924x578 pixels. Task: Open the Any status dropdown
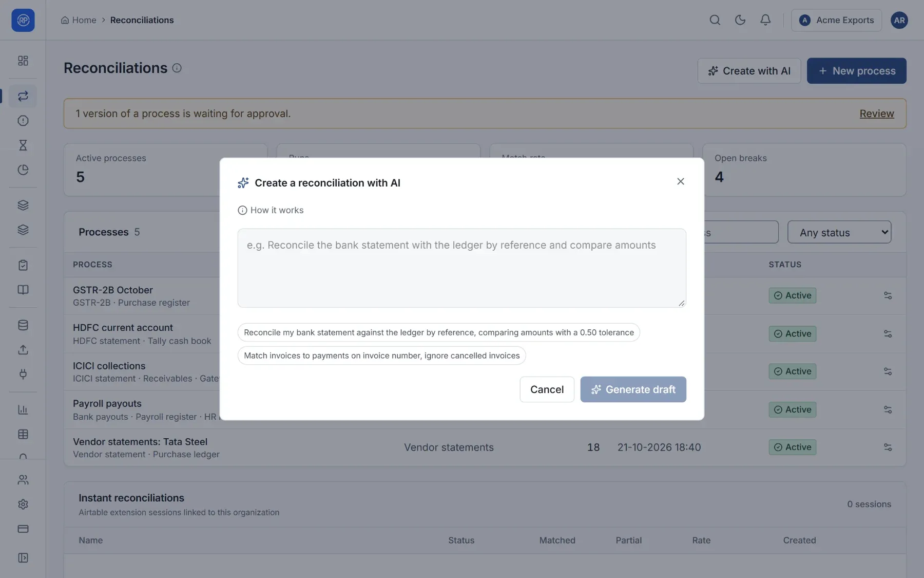coord(839,232)
